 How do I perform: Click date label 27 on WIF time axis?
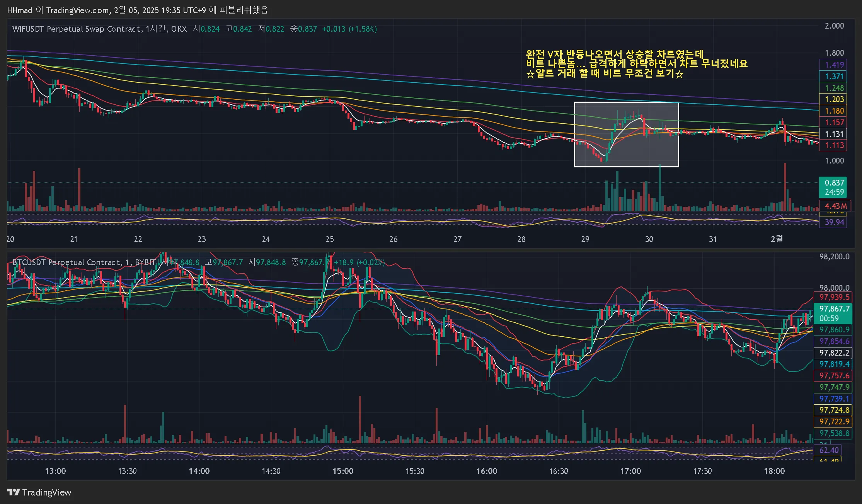coord(458,239)
